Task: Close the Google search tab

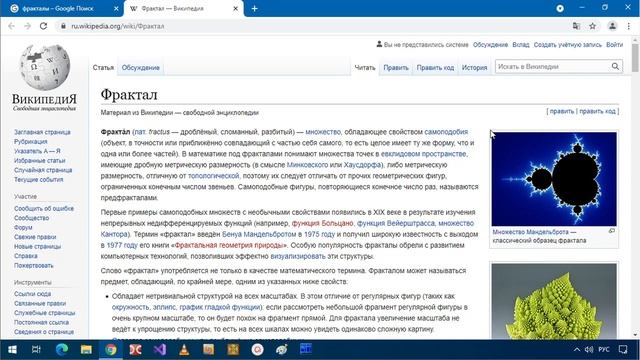Action: [x=116, y=9]
